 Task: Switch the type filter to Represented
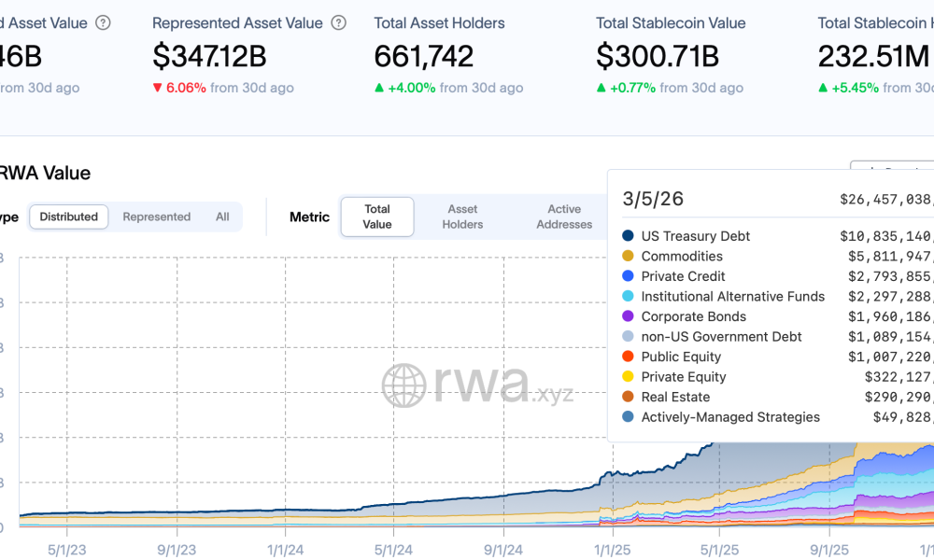[156, 217]
